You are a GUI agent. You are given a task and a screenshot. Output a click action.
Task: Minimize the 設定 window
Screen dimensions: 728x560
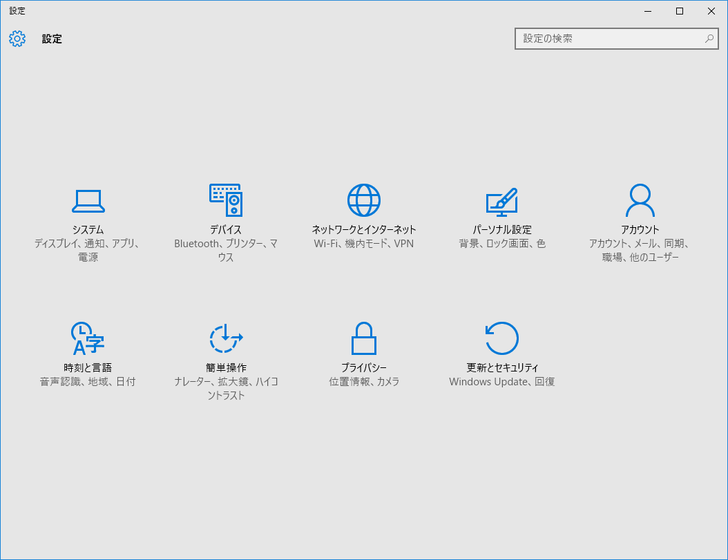[x=648, y=11]
